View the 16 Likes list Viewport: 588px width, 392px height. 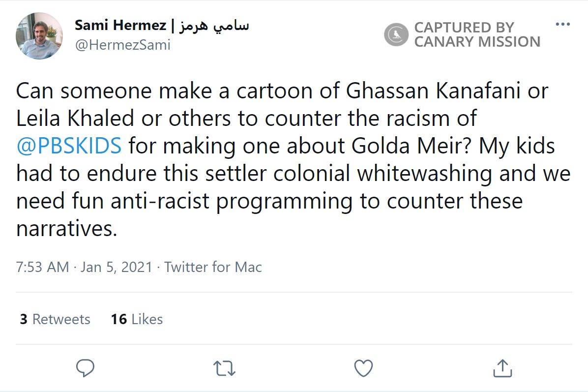click(x=137, y=319)
